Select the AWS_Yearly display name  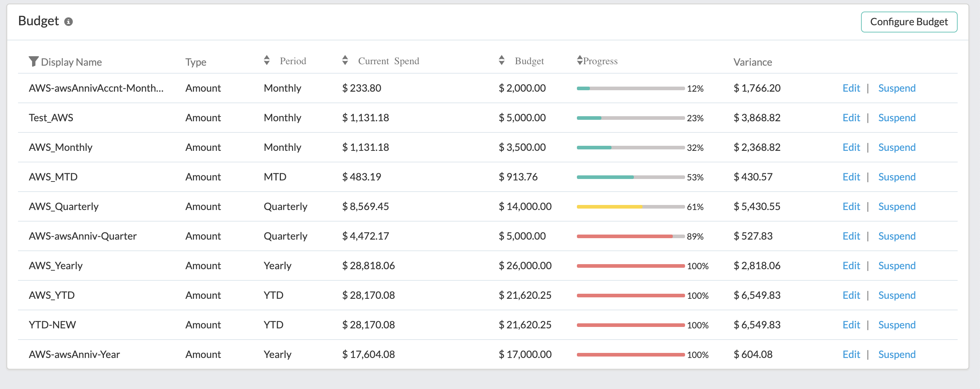(56, 266)
